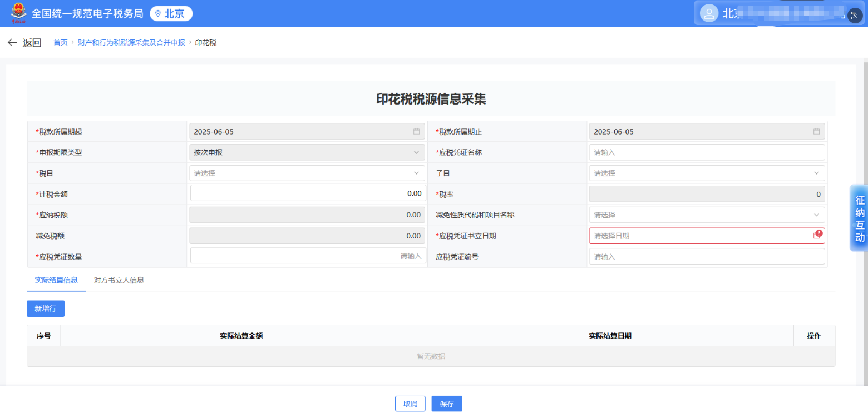Switch to the 对方书立人信息 tab
The image size is (868, 413).
[119, 280]
